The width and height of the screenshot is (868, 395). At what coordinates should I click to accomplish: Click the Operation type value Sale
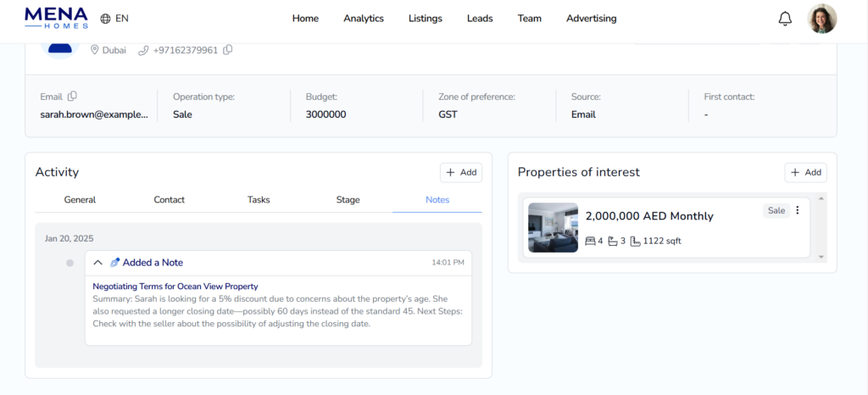[x=182, y=114]
